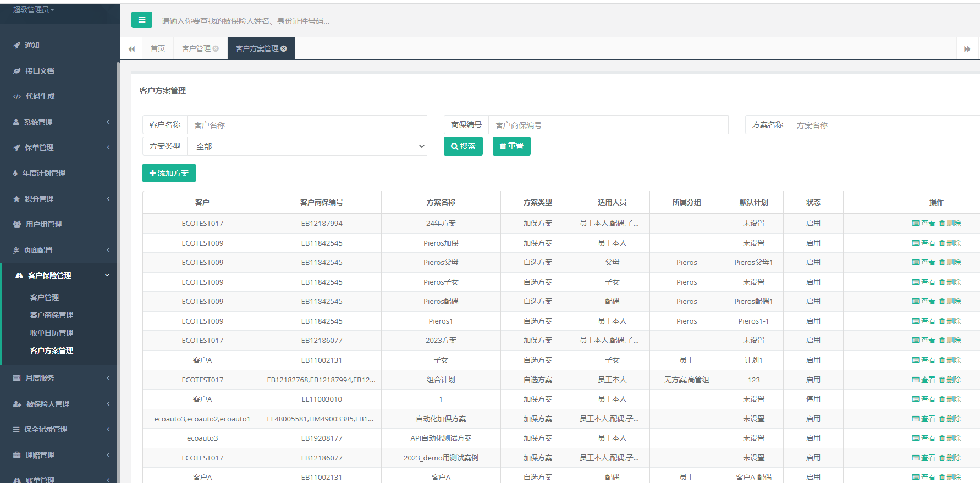Delete the Pieros加保 plan
The height and width of the screenshot is (483, 980).
pos(950,243)
